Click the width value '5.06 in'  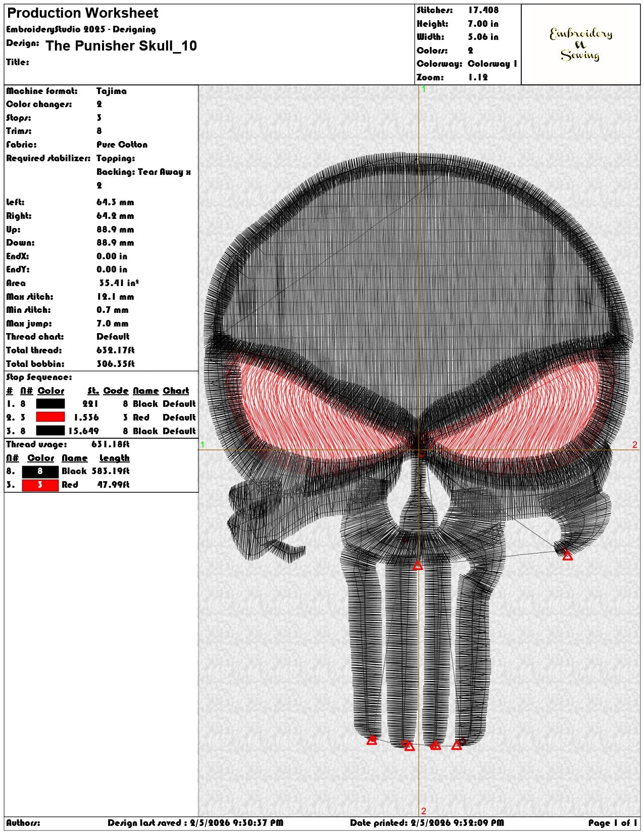(483, 37)
